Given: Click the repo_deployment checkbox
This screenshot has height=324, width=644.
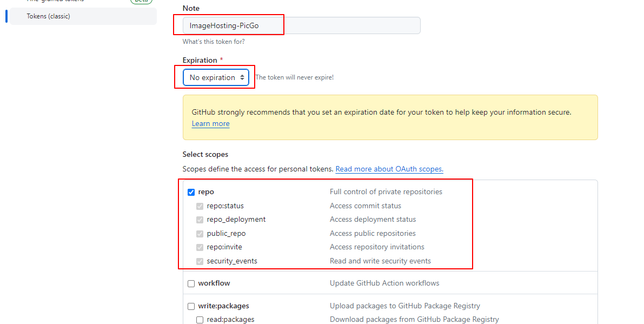Looking at the screenshot, I should 200,220.
